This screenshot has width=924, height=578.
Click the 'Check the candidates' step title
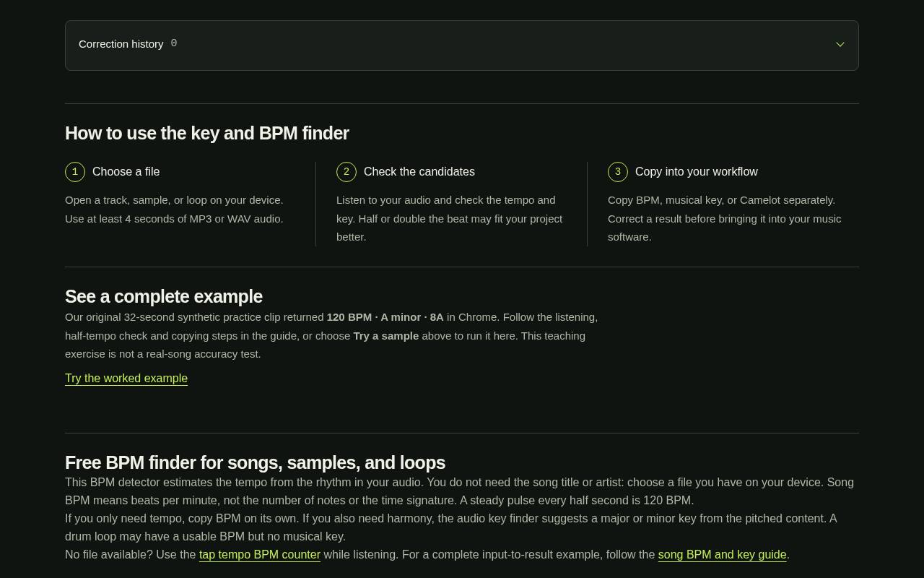point(419,172)
